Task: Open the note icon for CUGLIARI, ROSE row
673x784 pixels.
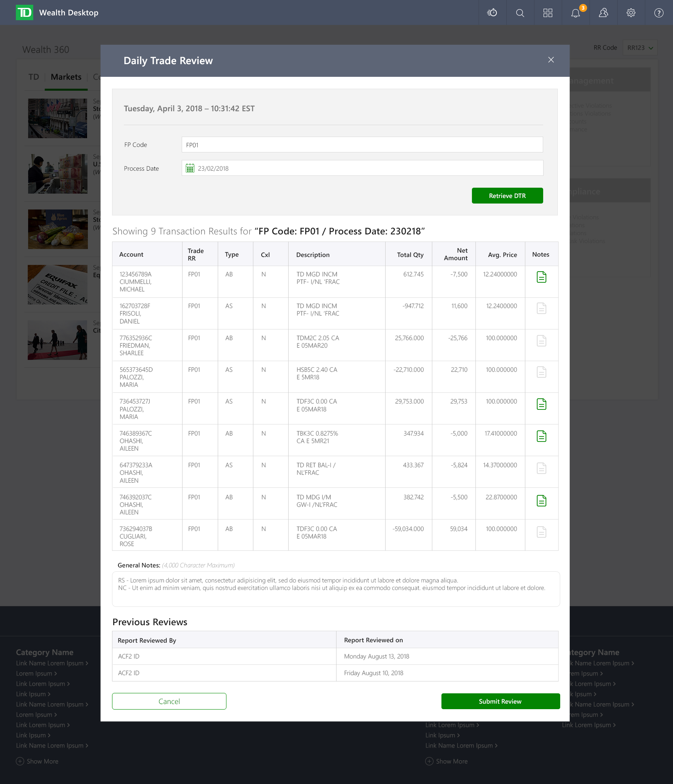Action: (x=542, y=532)
